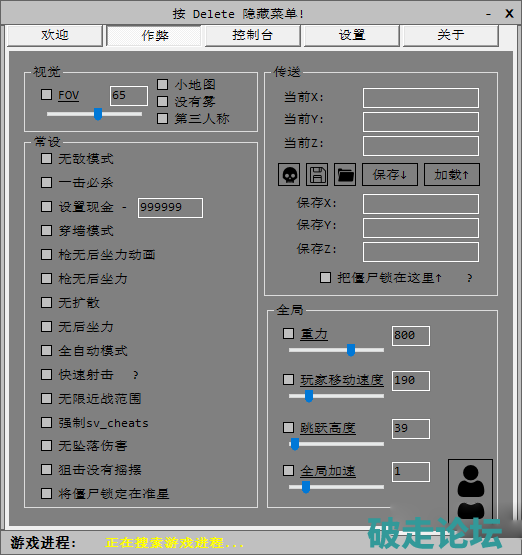Image resolution: width=522 pixels, height=555 pixels.
Task: Click the FOV slider handle
Action: click(x=98, y=114)
